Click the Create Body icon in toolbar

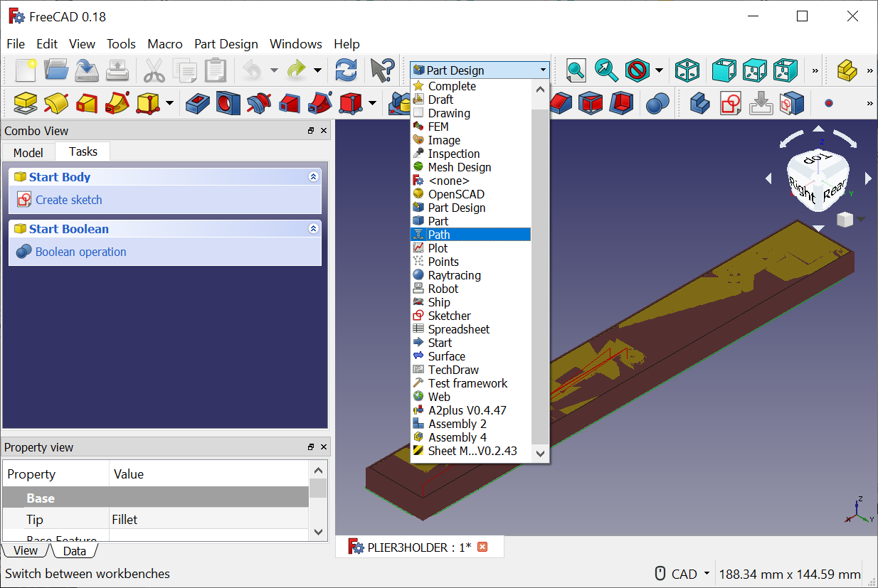tap(700, 104)
